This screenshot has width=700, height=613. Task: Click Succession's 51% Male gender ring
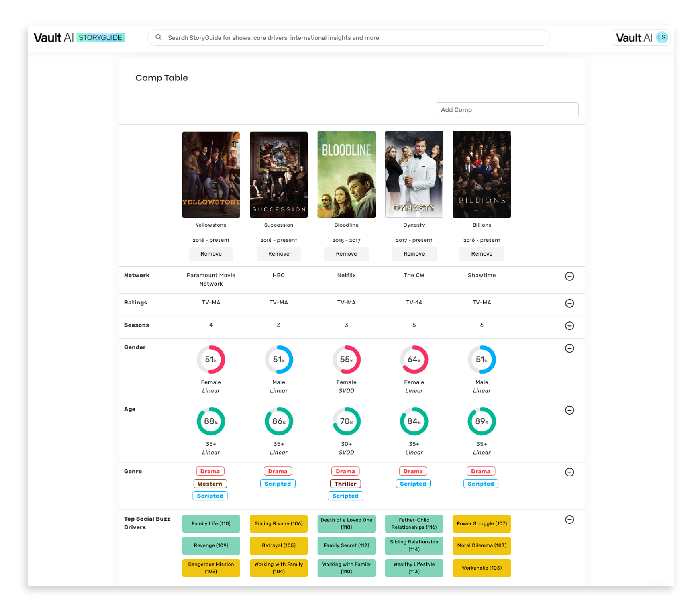pos(279,360)
